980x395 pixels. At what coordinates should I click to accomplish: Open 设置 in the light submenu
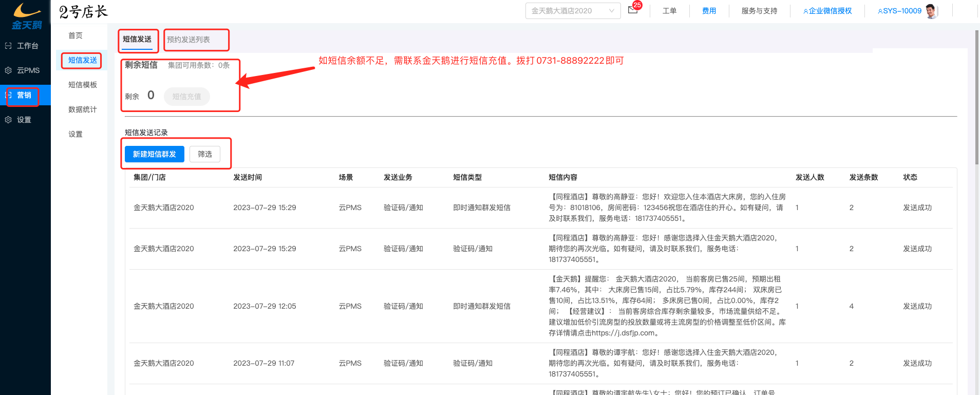click(x=76, y=134)
